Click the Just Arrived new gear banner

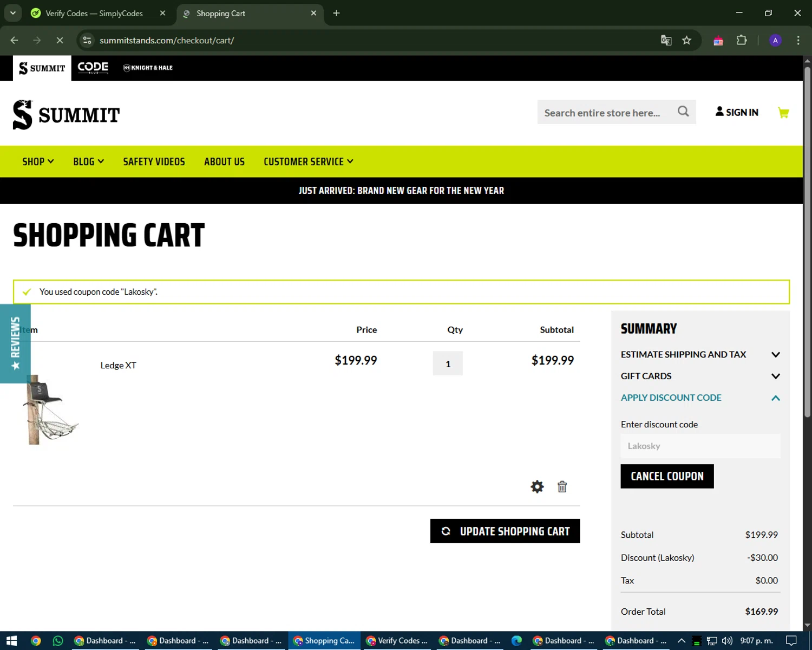(x=401, y=191)
